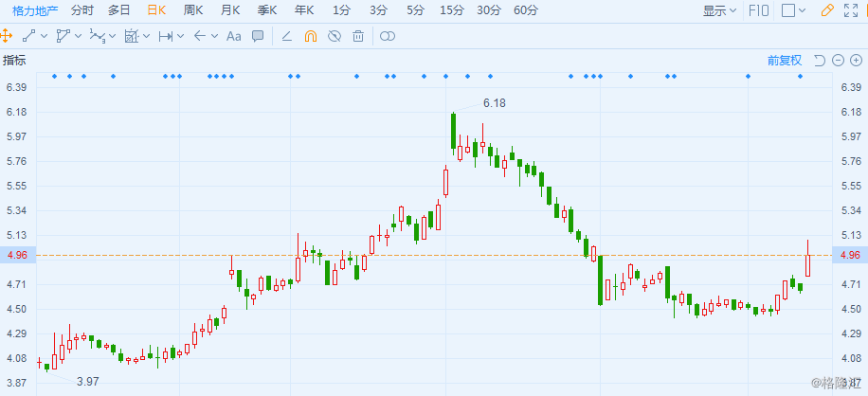Toggle 前复权 price adjustment
868x396 pixels.
[x=785, y=61]
